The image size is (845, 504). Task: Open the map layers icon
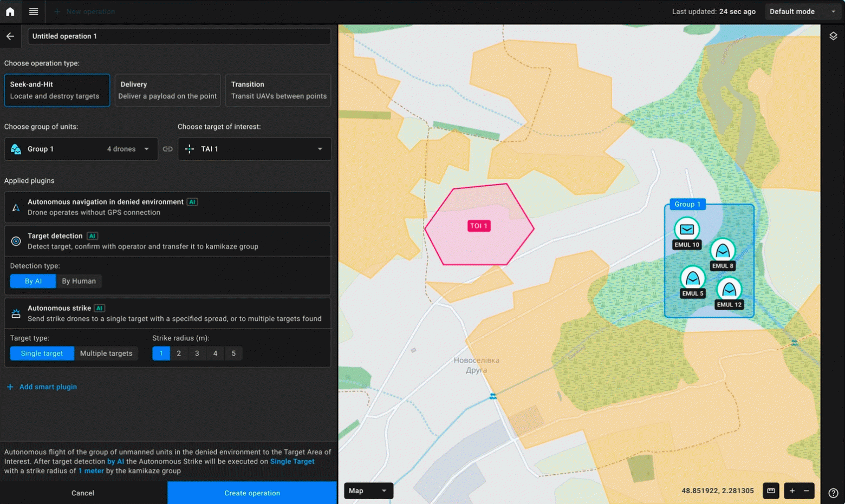coord(833,36)
